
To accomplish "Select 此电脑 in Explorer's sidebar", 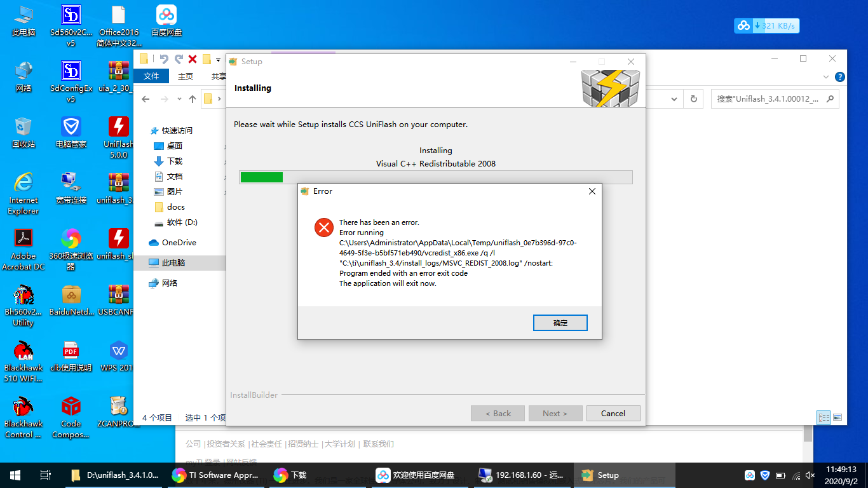I will click(166, 263).
